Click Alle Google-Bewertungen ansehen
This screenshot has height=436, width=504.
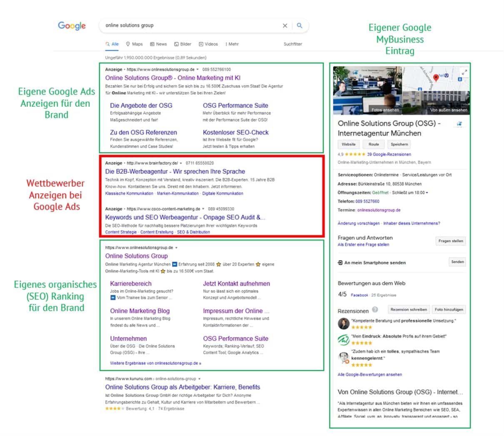370,374
